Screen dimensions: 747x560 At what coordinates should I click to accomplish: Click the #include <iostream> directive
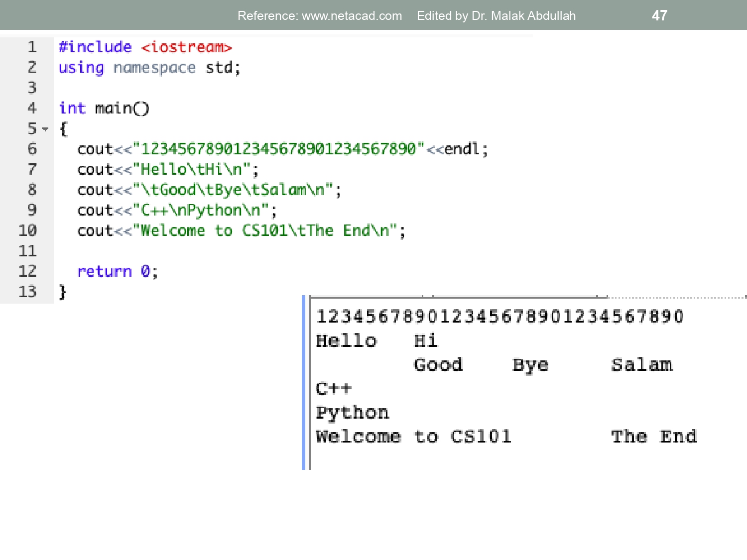(x=145, y=47)
